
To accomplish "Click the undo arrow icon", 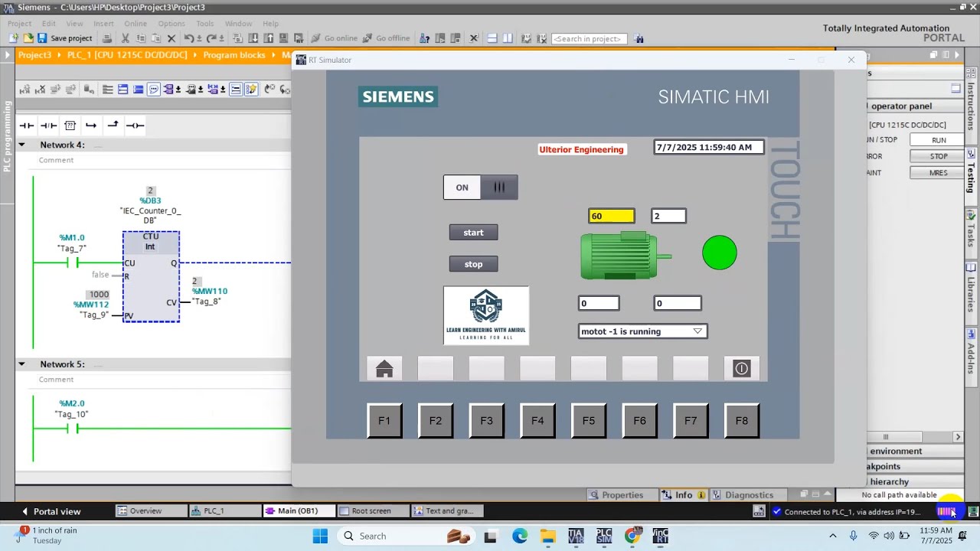I will click(x=188, y=38).
